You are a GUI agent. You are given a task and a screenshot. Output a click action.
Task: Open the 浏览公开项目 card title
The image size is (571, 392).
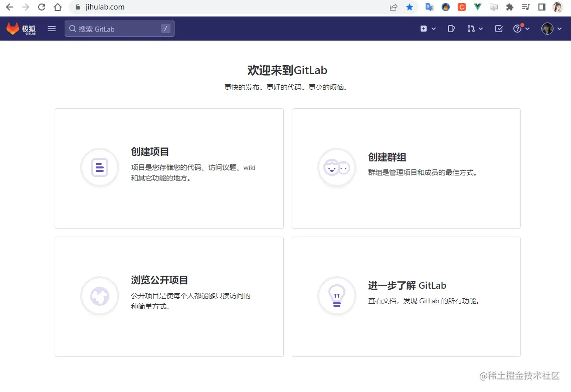[x=159, y=280]
